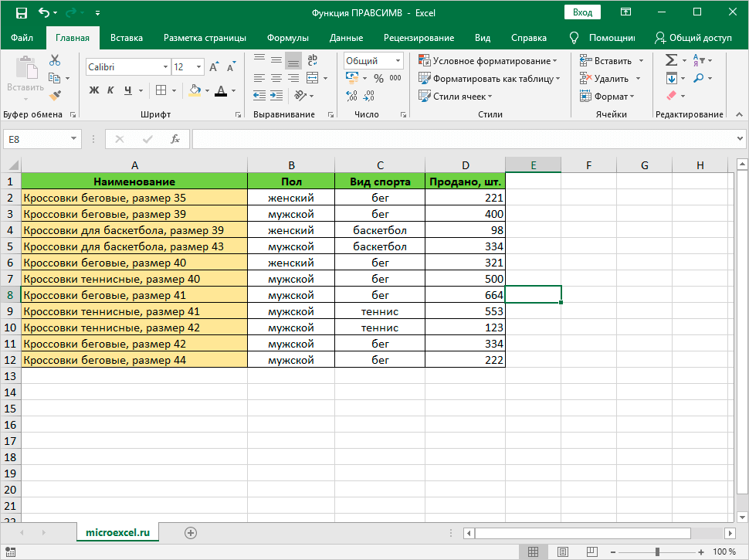Toggle bold formatting (Ж)
Image resolution: width=749 pixels, height=560 pixels.
(94, 90)
